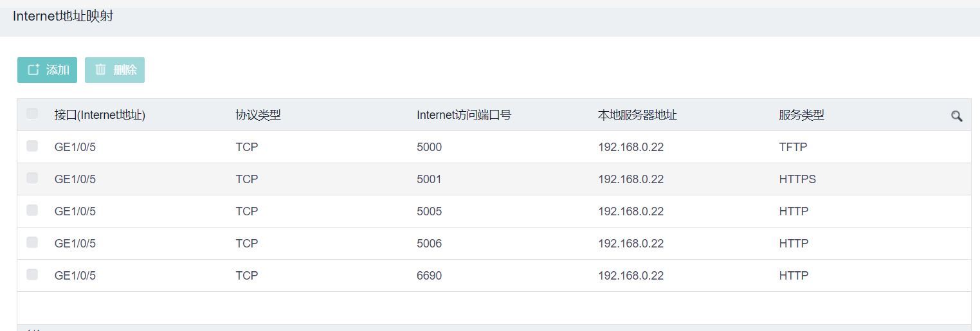The image size is (980, 331).
Task: Click port number 6690 cell
Action: tap(429, 276)
